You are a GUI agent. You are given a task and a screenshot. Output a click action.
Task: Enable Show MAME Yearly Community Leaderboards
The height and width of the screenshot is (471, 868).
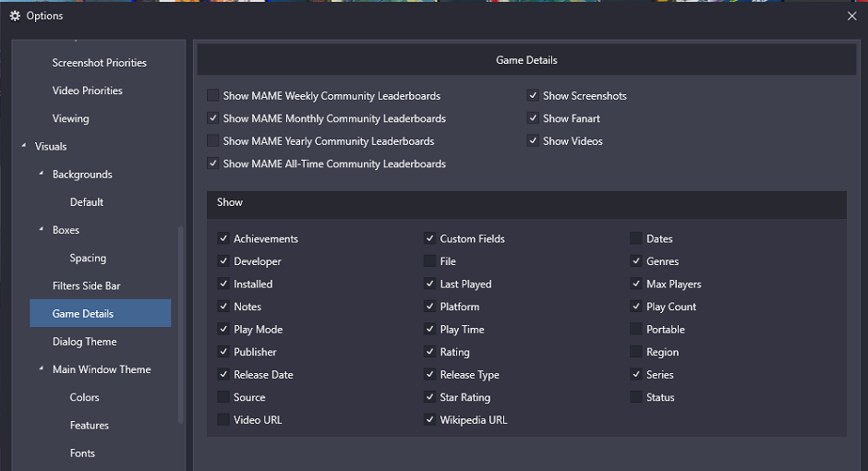212,140
